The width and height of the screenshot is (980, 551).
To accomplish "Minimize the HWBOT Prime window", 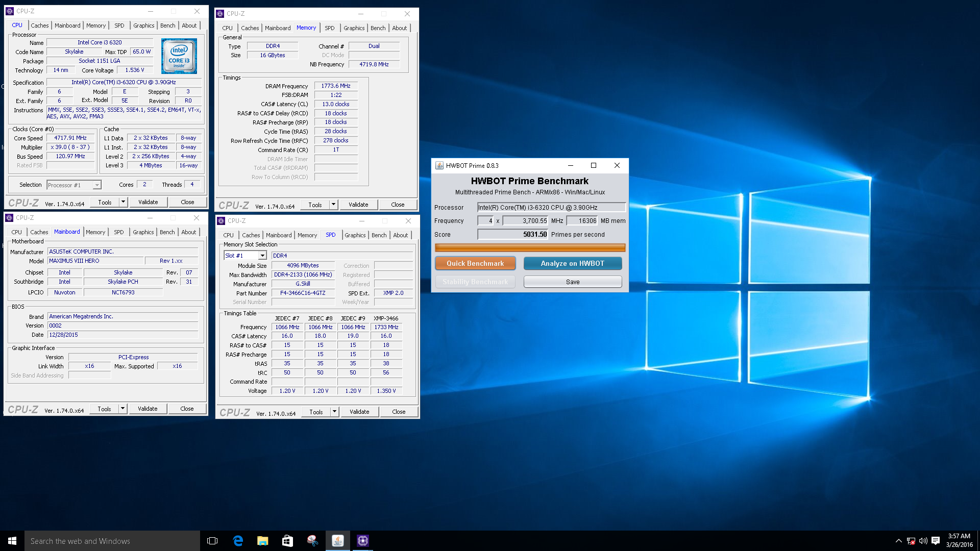I will tap(571, 165).
